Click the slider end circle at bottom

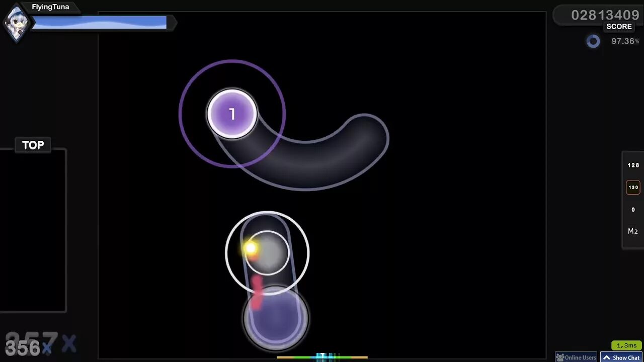tap(275, 318)
